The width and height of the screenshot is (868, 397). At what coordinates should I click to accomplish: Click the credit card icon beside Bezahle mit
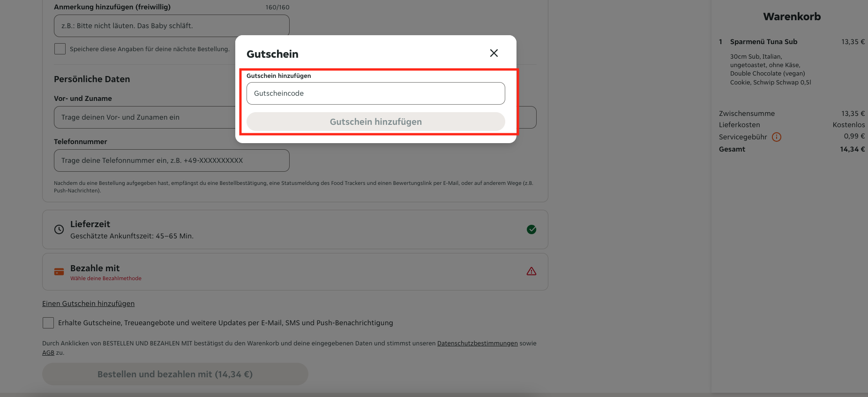(x=59, y=272)
